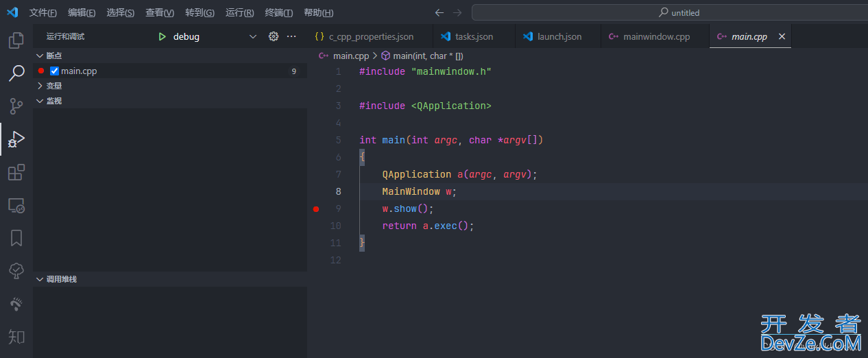The width and height of the screenshot is (868, 358).
Task: Select the main.cpp editor tab
Action: coord(749,36)
